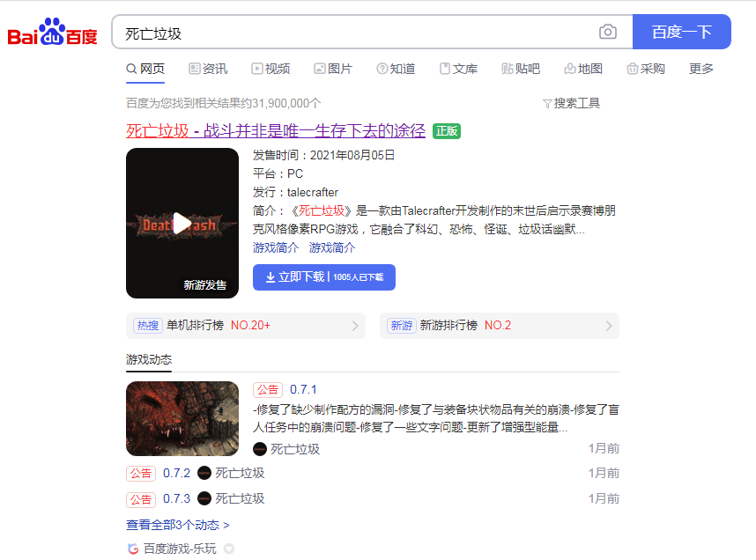Click the green 正版 badge
The image size is (756, 560).
point(447,131)
